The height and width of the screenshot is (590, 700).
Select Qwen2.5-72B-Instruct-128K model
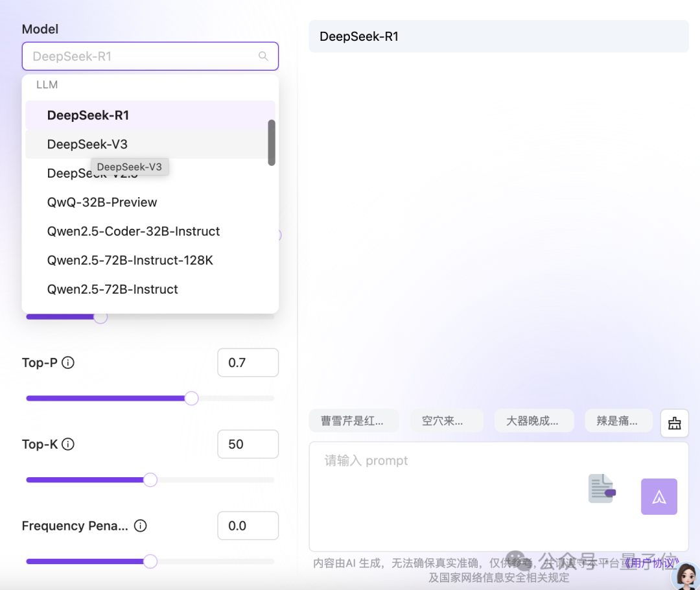130,260
